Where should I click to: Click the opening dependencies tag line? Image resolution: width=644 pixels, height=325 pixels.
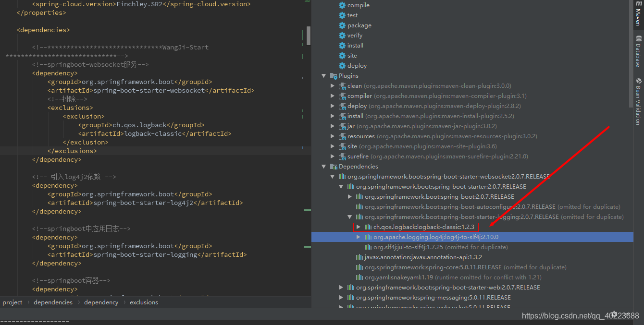point(43,30)
